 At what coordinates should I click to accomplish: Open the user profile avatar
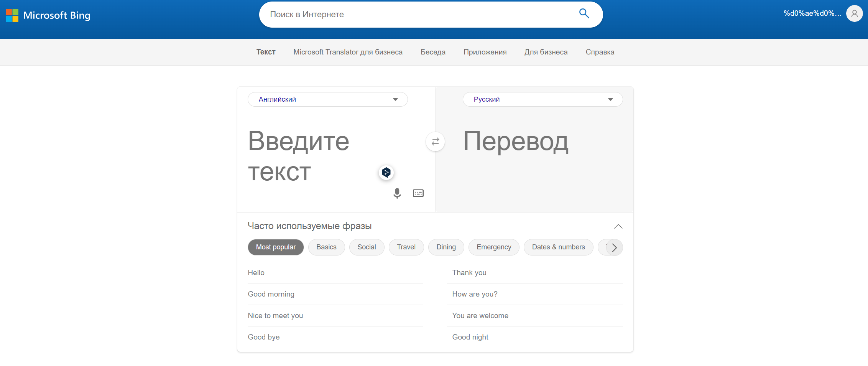click(x=855, y=13)
